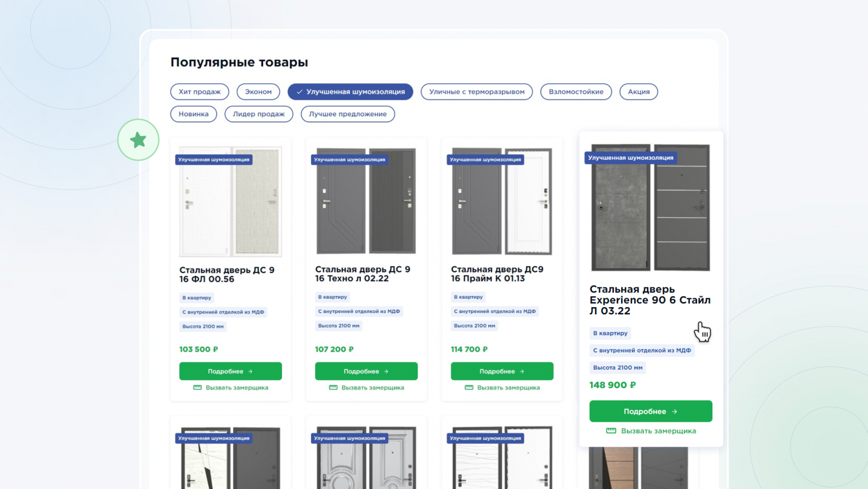The image size is (868, 489).
Task: Click the price 148 900 ₽
Action: [613, 385]
